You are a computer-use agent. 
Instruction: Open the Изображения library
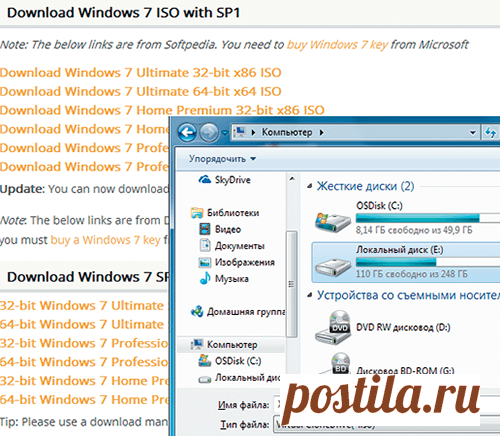pos(245,262)
